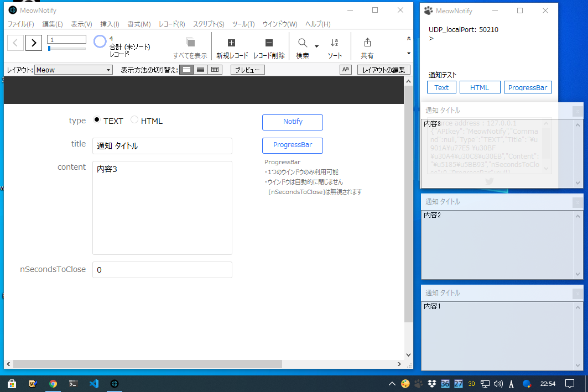Click the record number input field
Screen dimensions: 588x392
pos(66,39)
